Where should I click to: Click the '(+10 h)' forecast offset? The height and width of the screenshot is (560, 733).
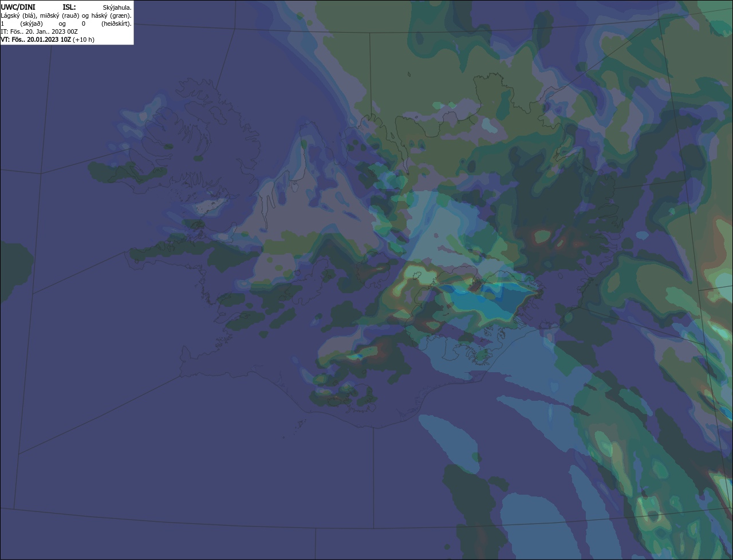click(84, 40)
